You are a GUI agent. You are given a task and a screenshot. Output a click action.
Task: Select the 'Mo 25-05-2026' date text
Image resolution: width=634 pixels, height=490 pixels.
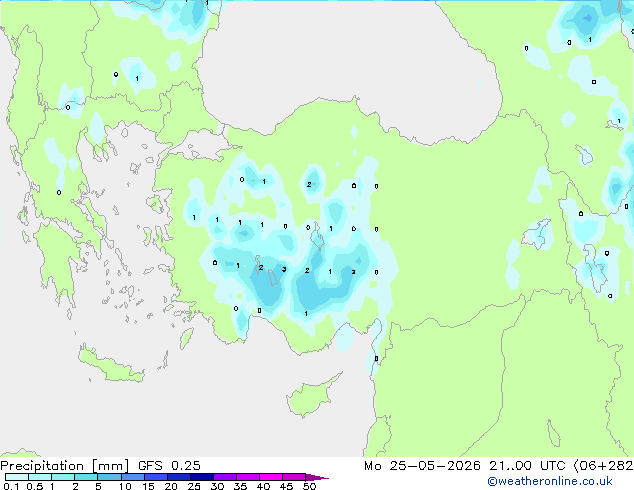(422, 466)
